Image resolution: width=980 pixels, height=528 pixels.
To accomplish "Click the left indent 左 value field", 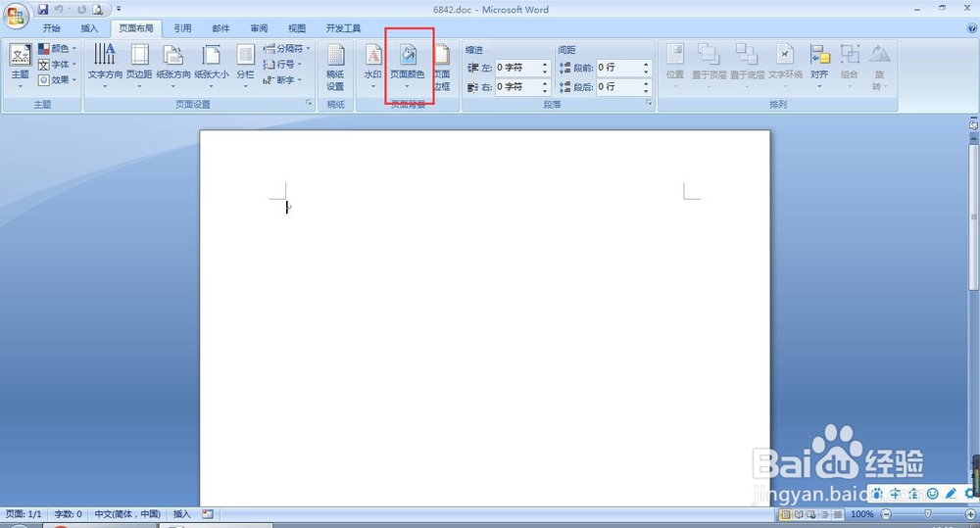I will pyautogui.click(x=518, y=68).
